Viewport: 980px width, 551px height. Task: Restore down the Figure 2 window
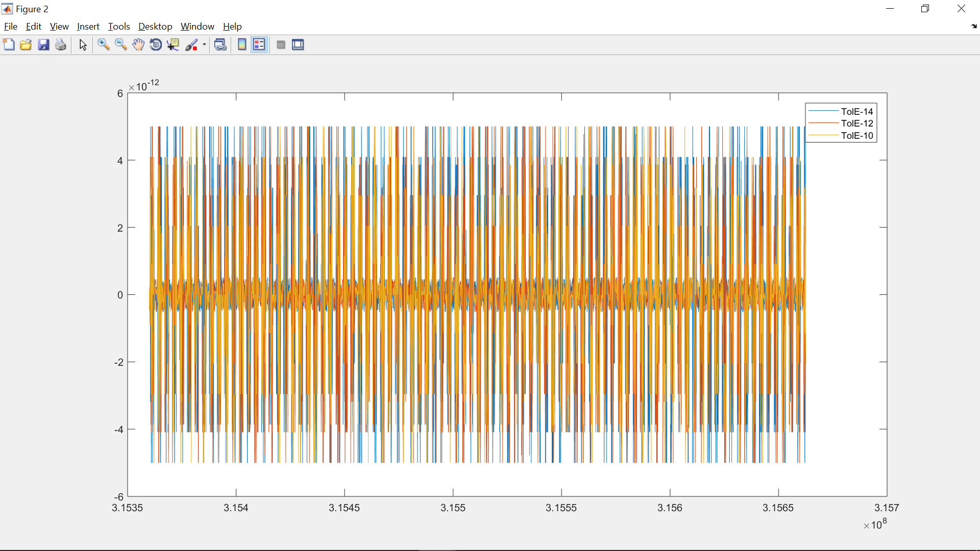[x=925, y=9]
